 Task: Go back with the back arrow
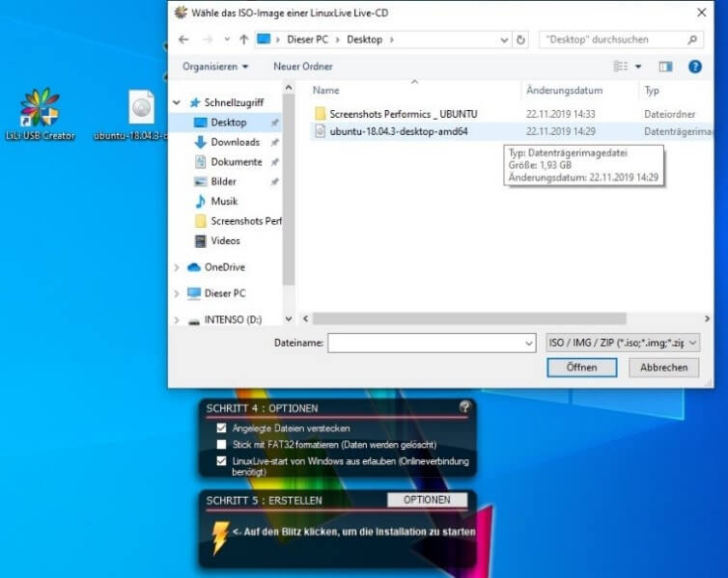(183, 40)
